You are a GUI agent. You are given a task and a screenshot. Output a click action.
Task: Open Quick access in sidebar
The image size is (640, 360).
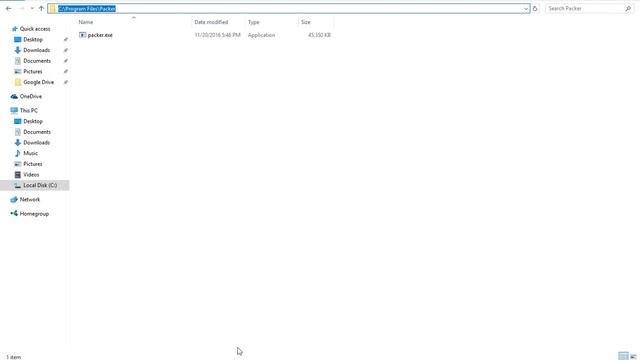35,29
